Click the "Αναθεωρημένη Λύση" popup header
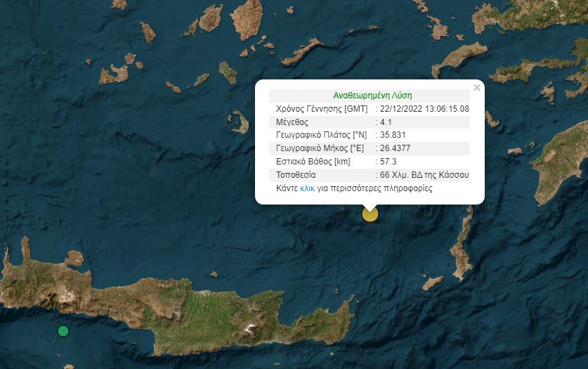The height and width of the screenshot is (369, 588). 372,96
